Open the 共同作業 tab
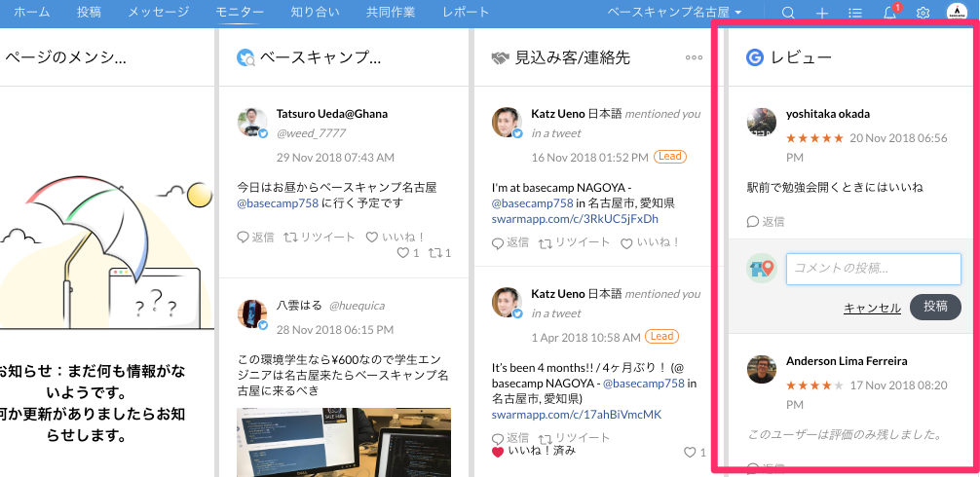The image size is (980, 477). pos(391,12)
